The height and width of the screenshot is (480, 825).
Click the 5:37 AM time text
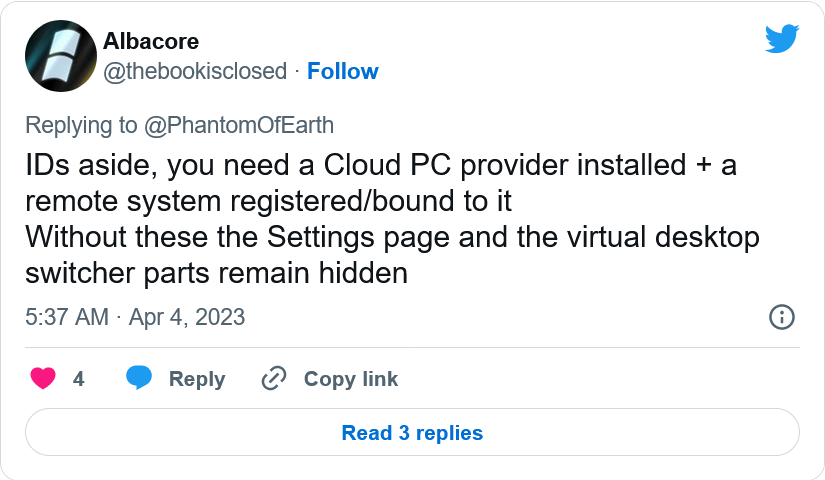67,317
